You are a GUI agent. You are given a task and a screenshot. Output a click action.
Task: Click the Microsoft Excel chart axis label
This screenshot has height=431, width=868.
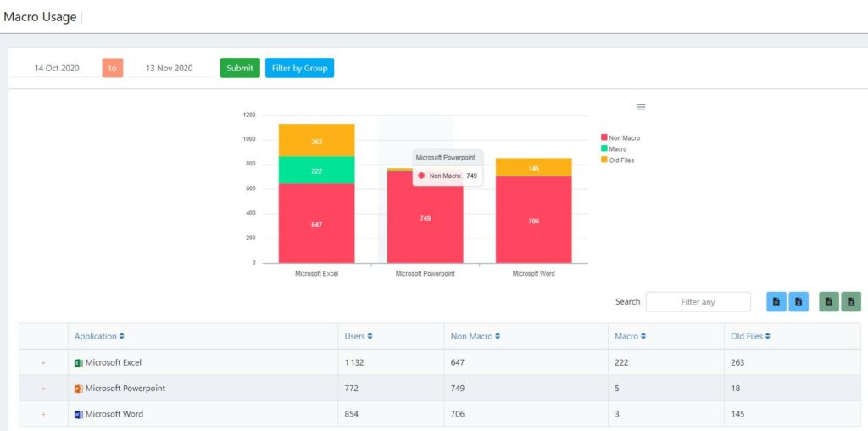click(317, 274)
